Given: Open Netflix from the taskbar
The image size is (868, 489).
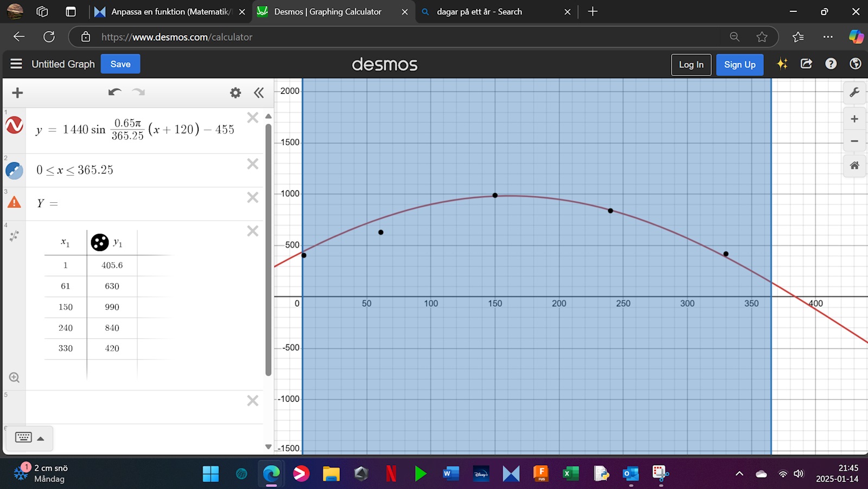Looking at the screenshot, I should coord(391,474).
